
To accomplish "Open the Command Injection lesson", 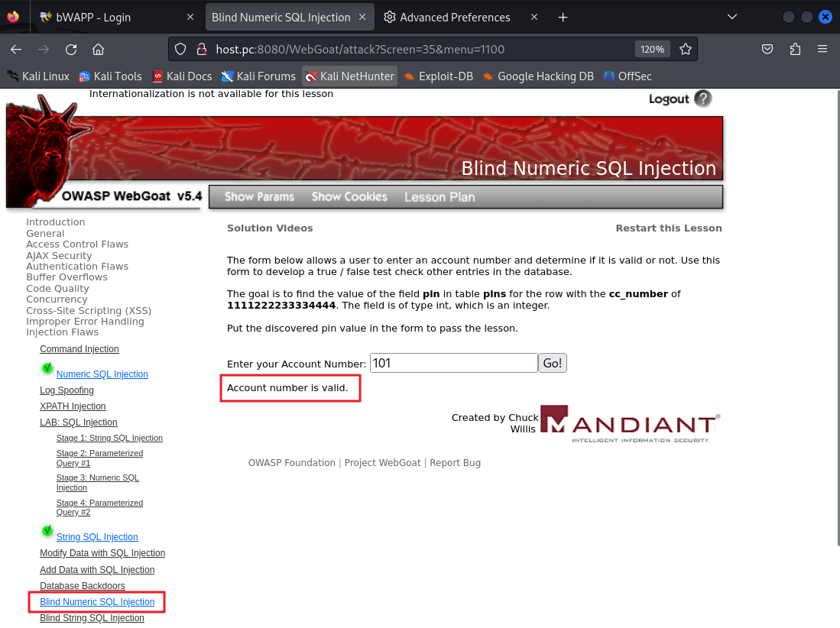I will click(x=79, y=349).
